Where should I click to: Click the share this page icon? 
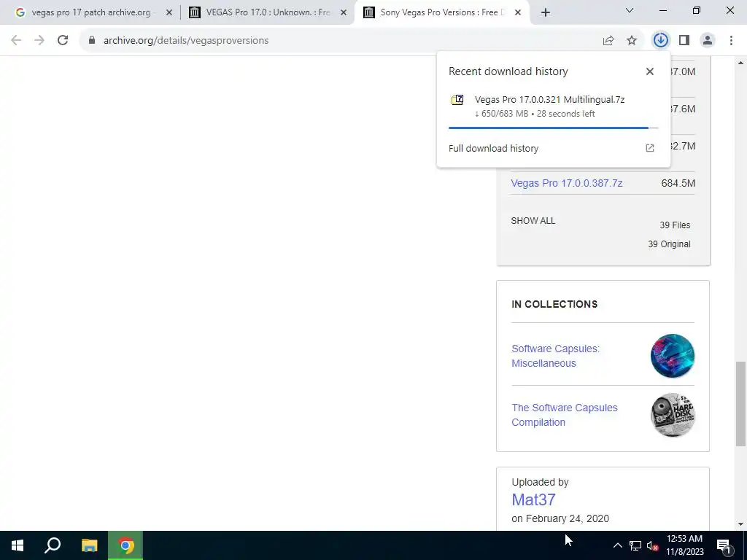(x=608, y=41)
